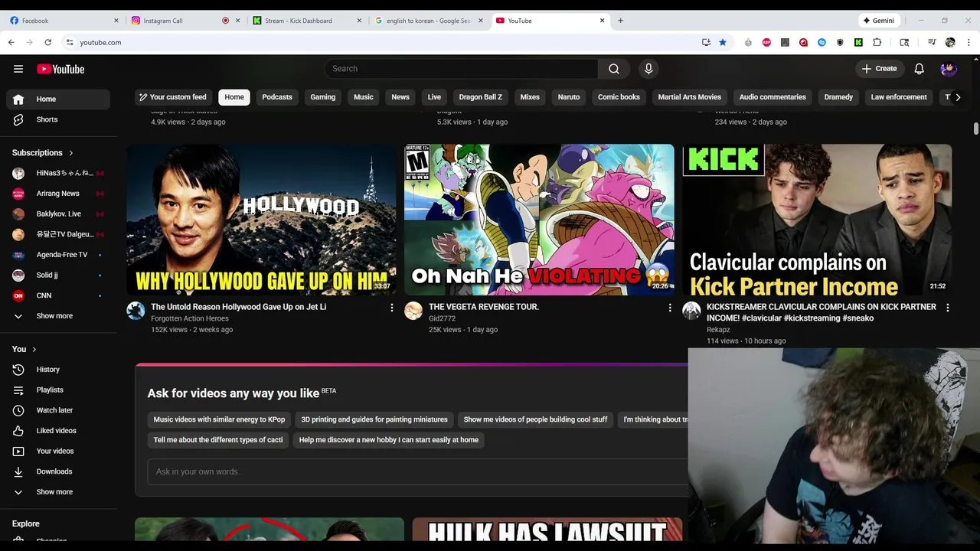Open the Subscriptions section chevron

click(x=71, y=153)
